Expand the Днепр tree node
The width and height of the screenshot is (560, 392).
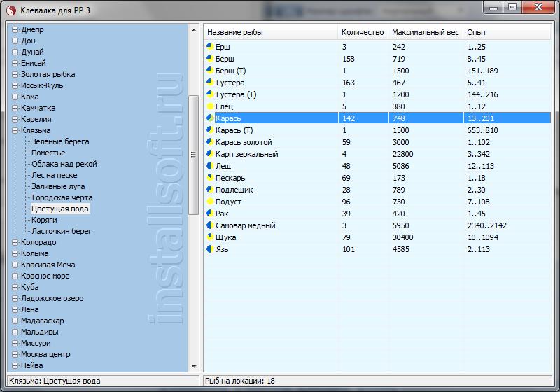pyautogui.click(x=15, y=29)
